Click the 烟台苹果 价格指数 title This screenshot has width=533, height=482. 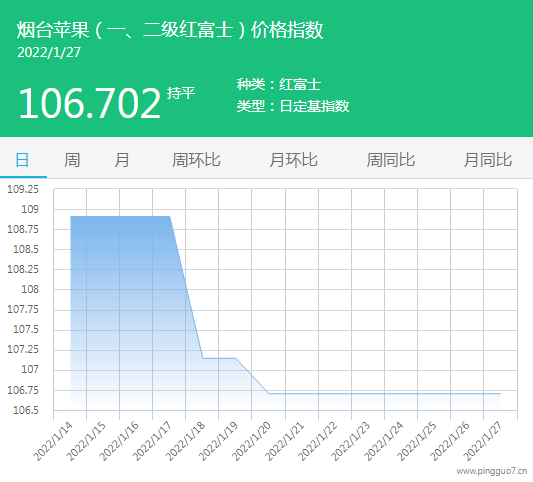tap(170, 30)
